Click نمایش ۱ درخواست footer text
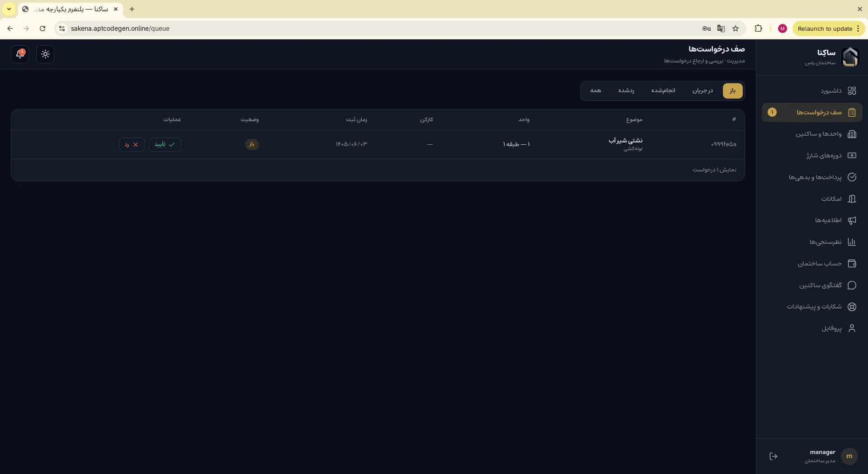Image resolution: width=868 pixels, height=474 pixels. tap(714, 170)
